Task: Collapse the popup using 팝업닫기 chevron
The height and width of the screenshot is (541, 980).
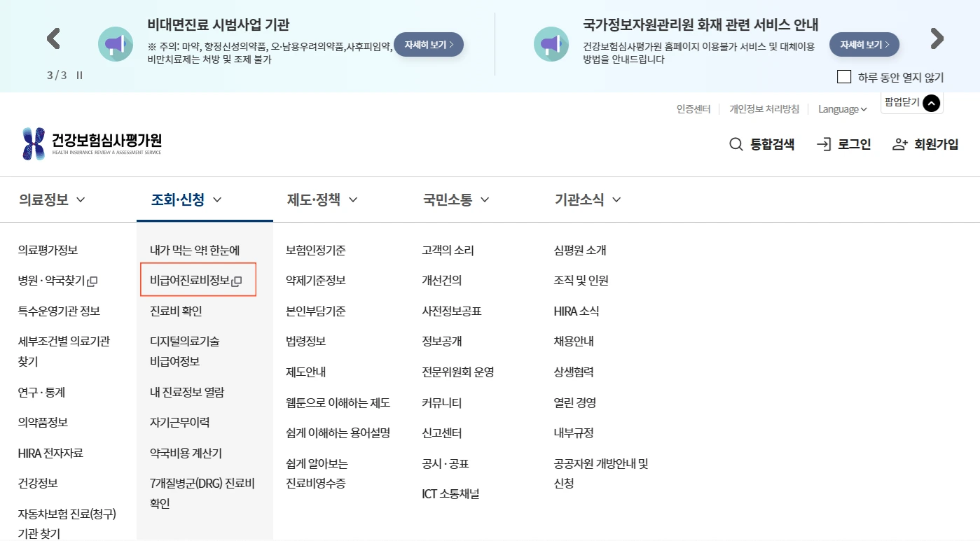Action: tap(932, 103)
